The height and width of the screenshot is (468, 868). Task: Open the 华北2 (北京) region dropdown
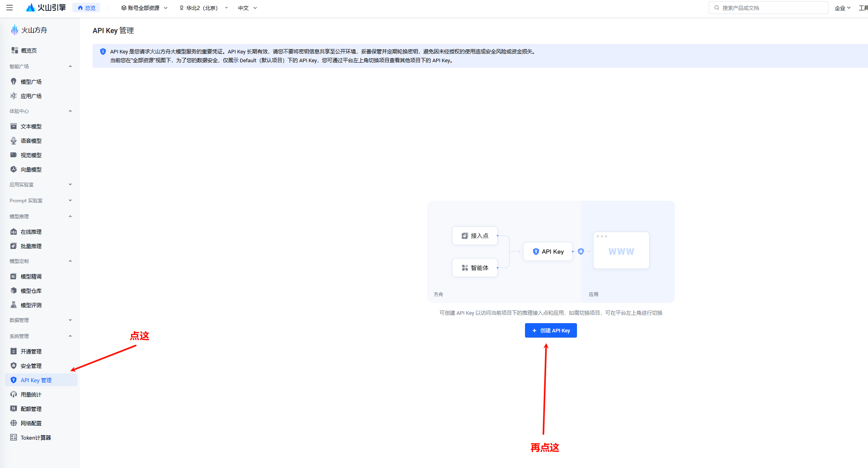click(204, 8)
